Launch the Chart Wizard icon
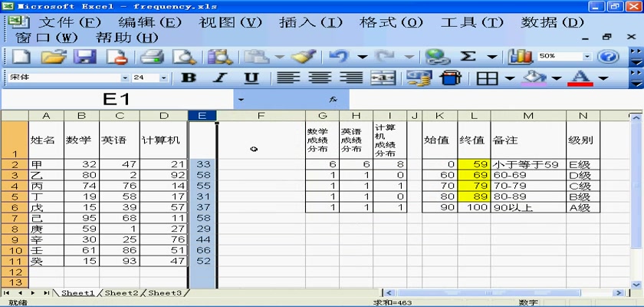 (521, 56)
